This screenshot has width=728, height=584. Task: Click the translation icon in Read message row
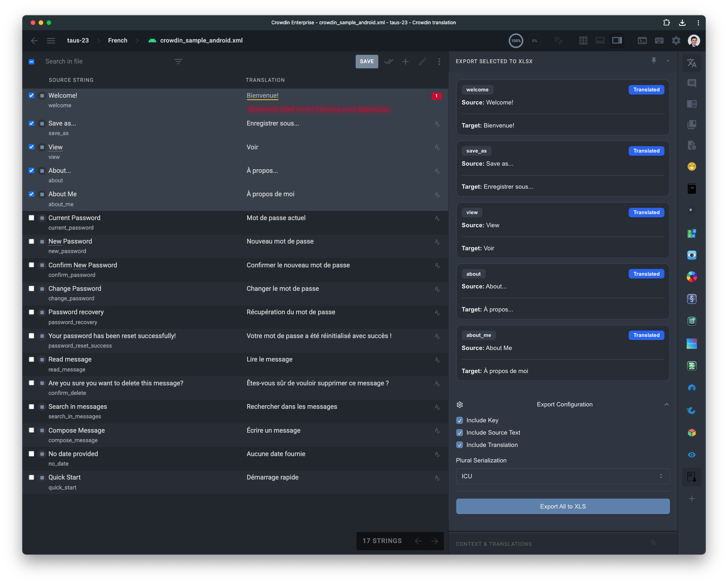437,360
